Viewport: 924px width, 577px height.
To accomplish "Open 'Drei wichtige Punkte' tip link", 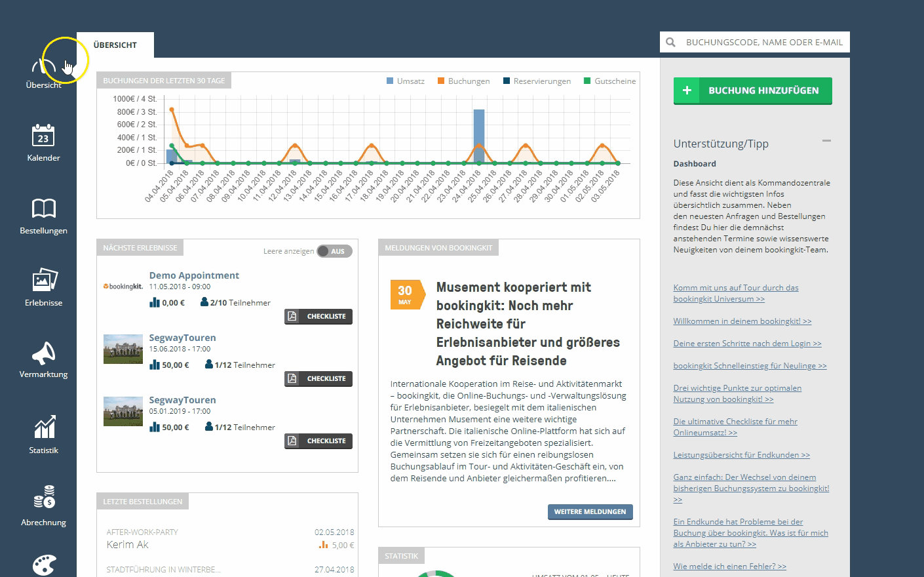I will (x=737, y=393).
